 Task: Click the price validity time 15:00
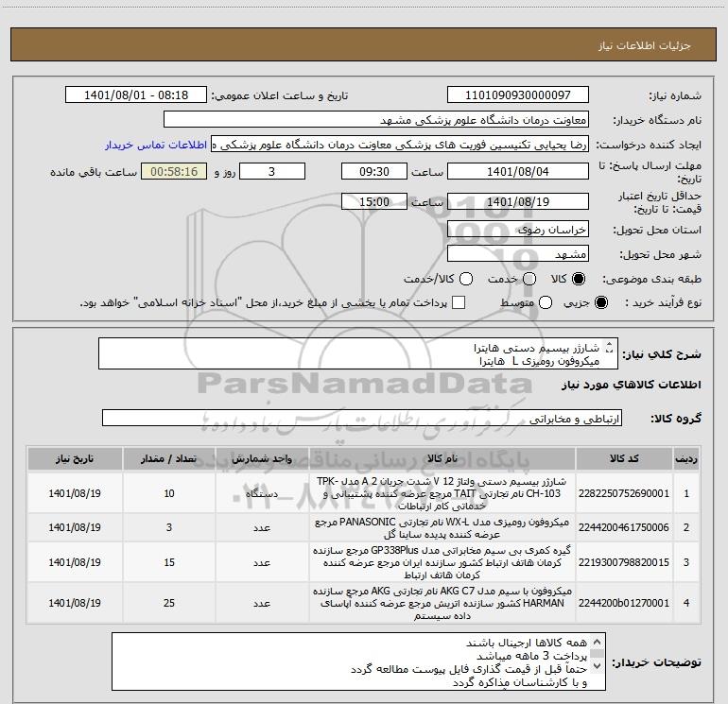[374, 201]
